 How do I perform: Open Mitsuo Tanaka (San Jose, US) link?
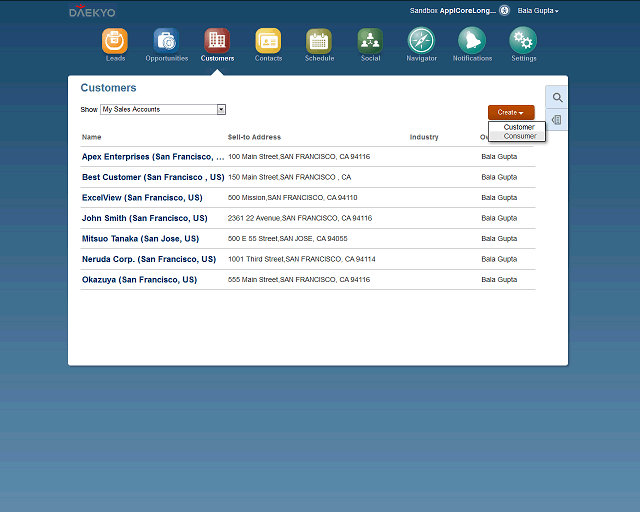click(140, 238)
